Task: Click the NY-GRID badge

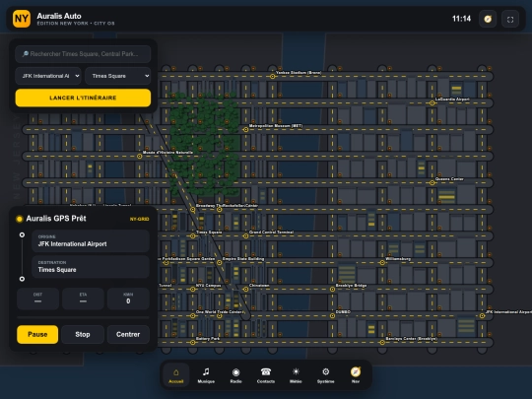Action: (140, 219)
